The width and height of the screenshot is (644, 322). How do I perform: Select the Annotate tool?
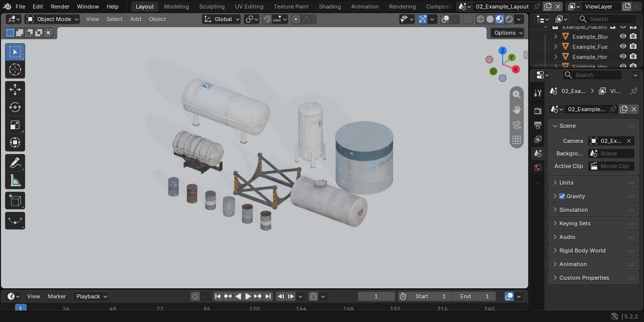[15, 163]
